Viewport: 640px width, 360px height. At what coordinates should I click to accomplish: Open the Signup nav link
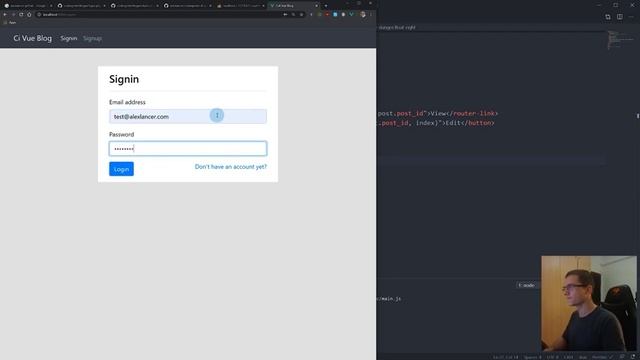(x=92, y=38)
